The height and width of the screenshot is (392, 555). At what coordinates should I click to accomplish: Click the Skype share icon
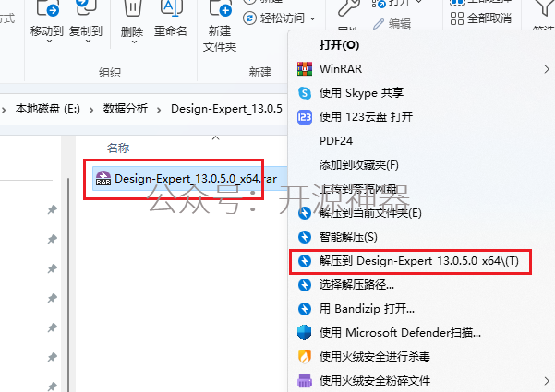305,93
